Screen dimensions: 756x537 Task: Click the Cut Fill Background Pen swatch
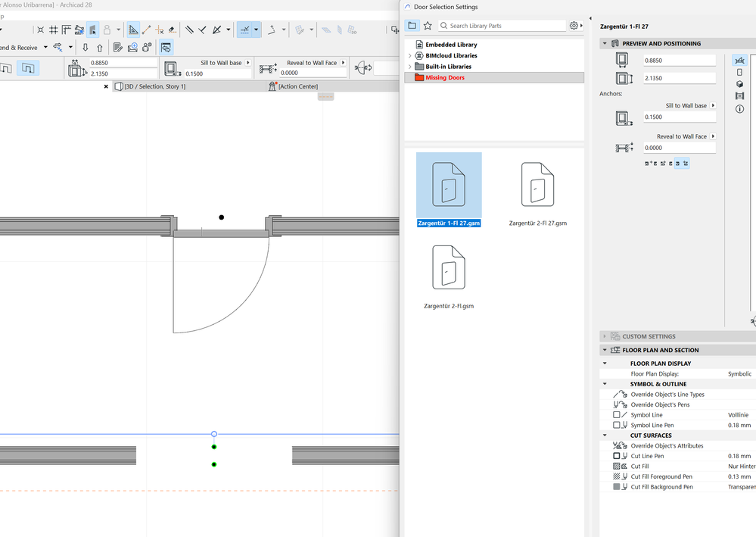click(616, 487)
